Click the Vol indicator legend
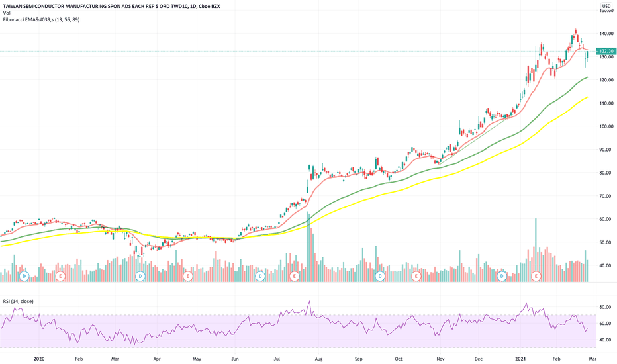 pos(7,13)
